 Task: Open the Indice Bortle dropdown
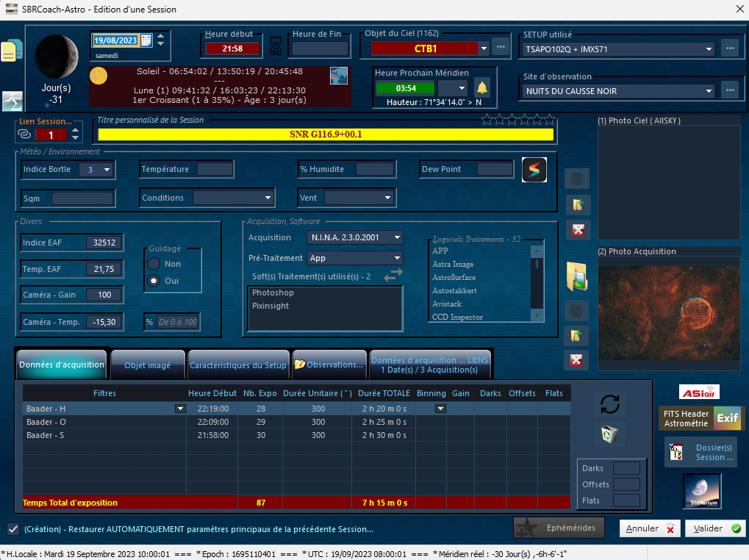coord(107,170)
